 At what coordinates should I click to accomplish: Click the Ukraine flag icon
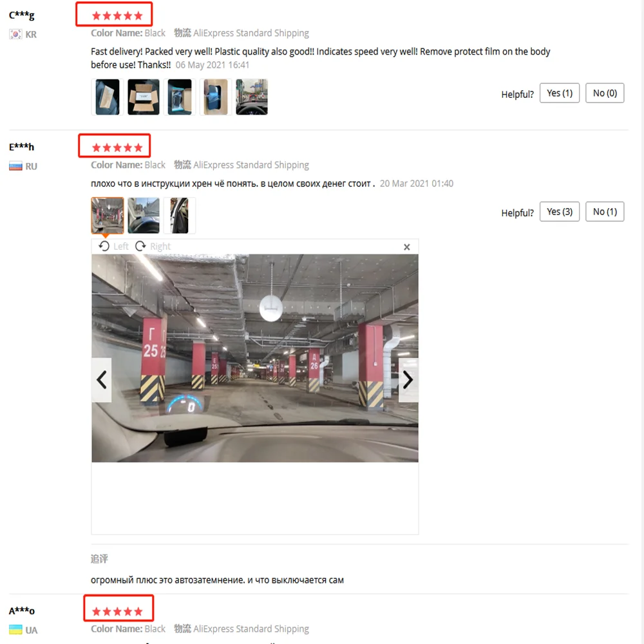click(15, 630)
